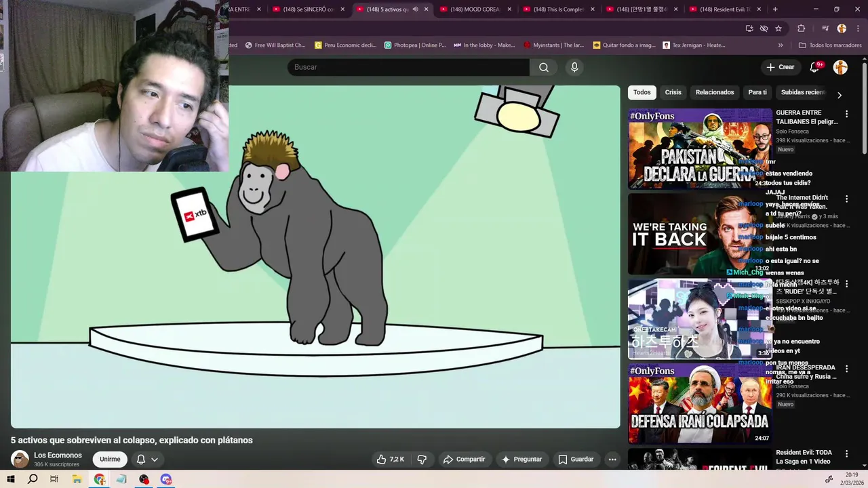Expand notification options chevron next to Unirme
Image resolution: width=868 pixels, height=488 pixels.
click(155, 459)
